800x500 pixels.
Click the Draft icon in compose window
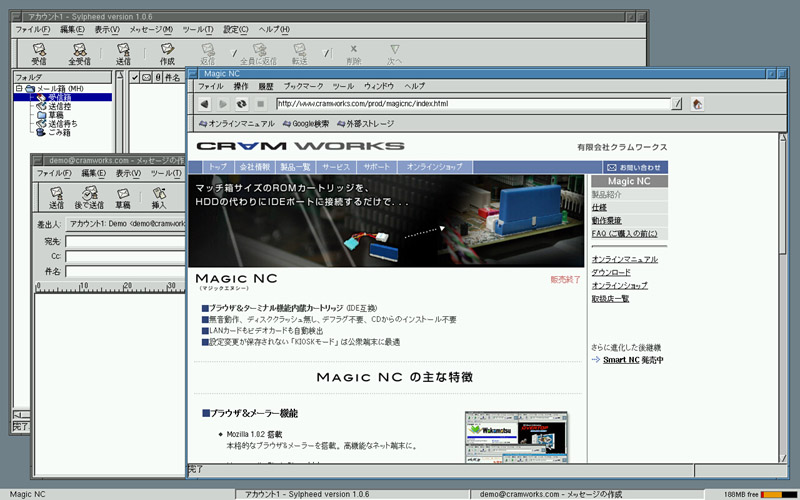[x=122, y=197]
